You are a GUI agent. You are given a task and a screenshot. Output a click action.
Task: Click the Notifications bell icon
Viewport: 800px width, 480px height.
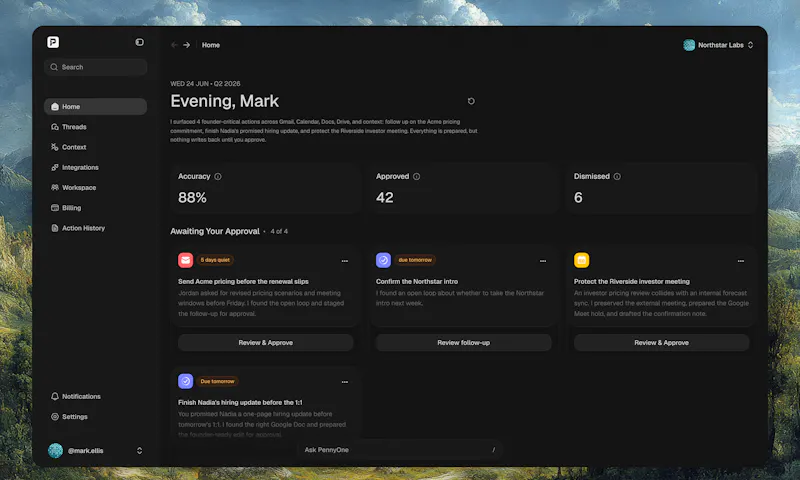pos(55,396)
